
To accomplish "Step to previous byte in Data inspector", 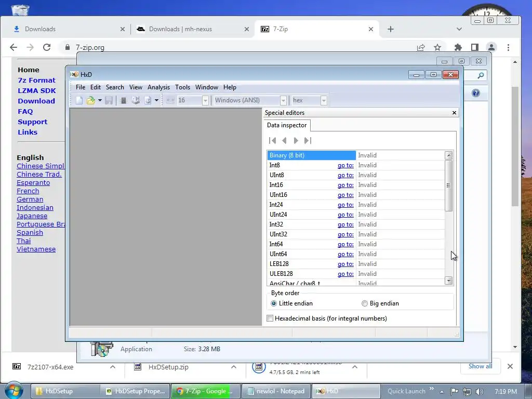I will tap(284, 140).
